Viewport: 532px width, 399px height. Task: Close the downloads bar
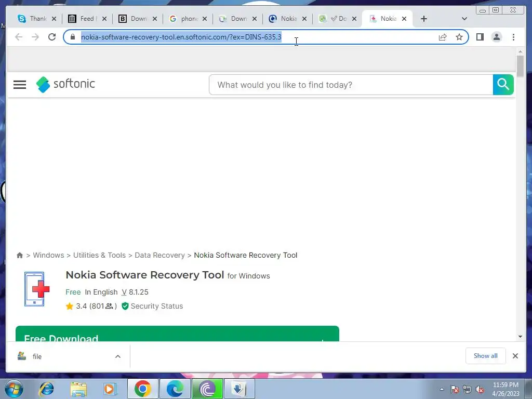tap(515, 356)
